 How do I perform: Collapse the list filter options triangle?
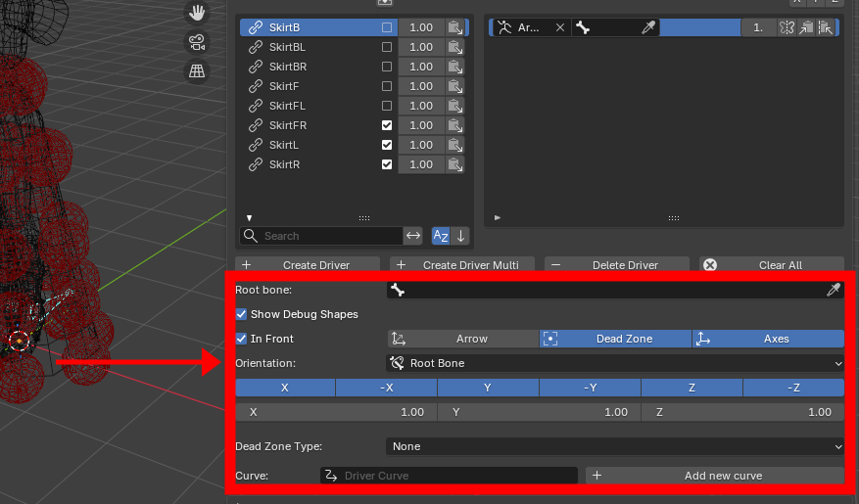(x=249, y=218)
